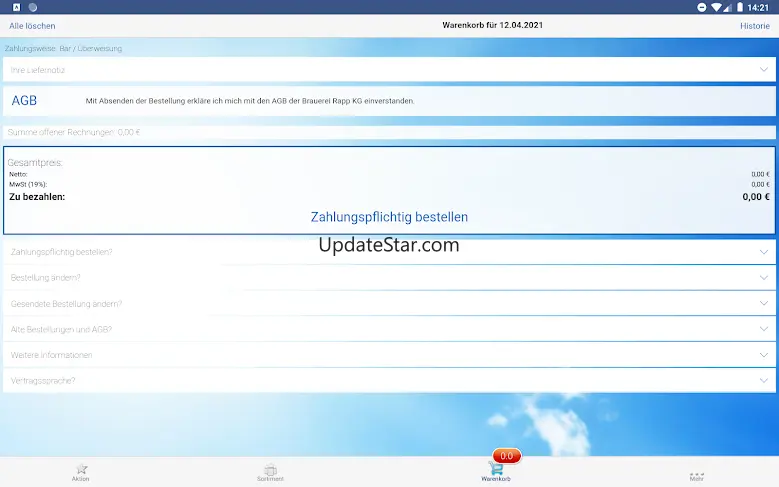779x487 pixels.
Task: Tap the red 0.0 cart badge
Action: click(x=507, y=456)
